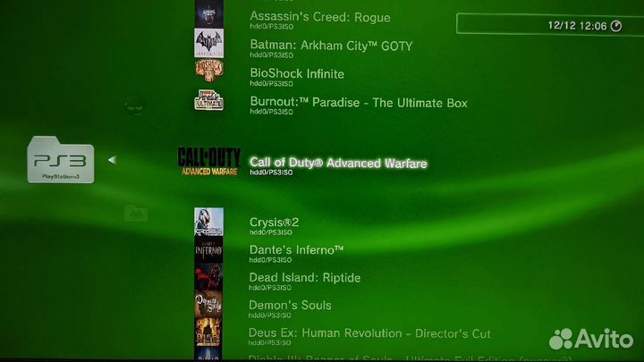Viewport: 644px width, 362px height.
Task: Open the Demon's Souls cover thumbnail
Action: click(208, 305)
